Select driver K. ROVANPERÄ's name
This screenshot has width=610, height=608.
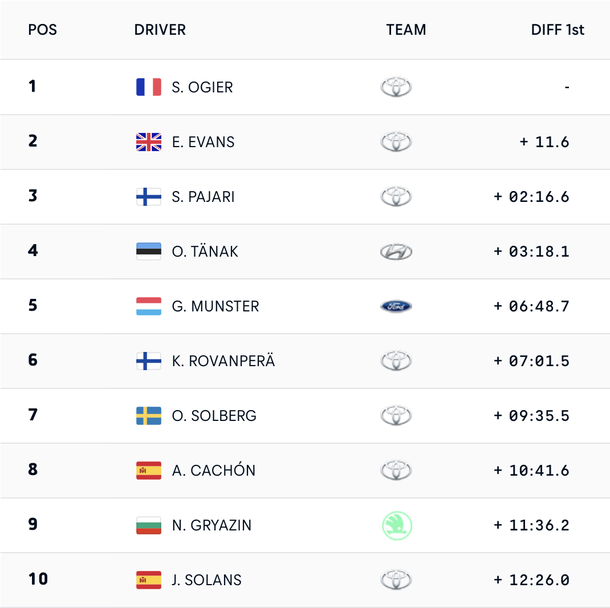point(223,361)
